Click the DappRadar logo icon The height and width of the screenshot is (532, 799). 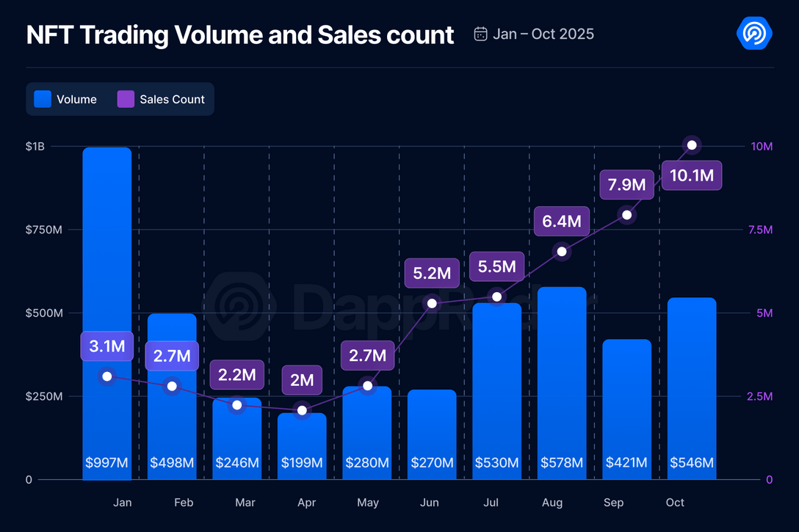pos(753,34)
